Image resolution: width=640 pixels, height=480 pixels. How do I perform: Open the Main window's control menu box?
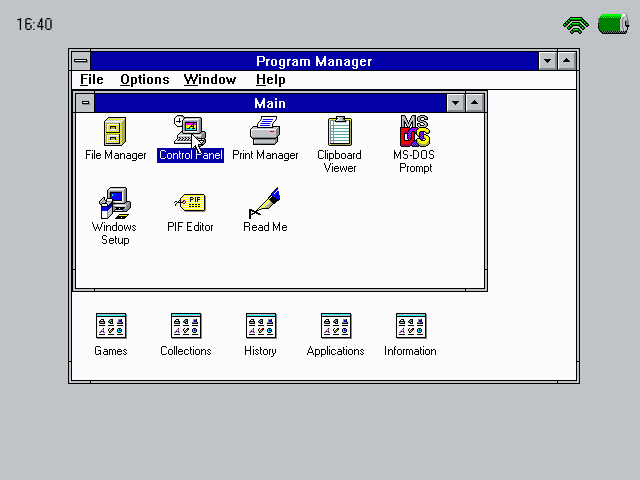[x=85, y=103]
